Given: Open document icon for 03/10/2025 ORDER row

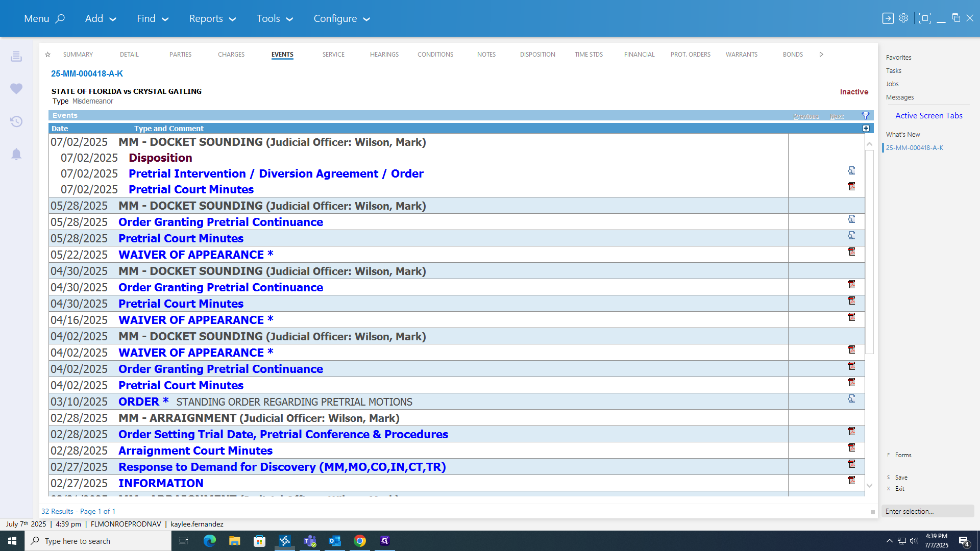Looking at the screenshot, I should coord(851,398).
